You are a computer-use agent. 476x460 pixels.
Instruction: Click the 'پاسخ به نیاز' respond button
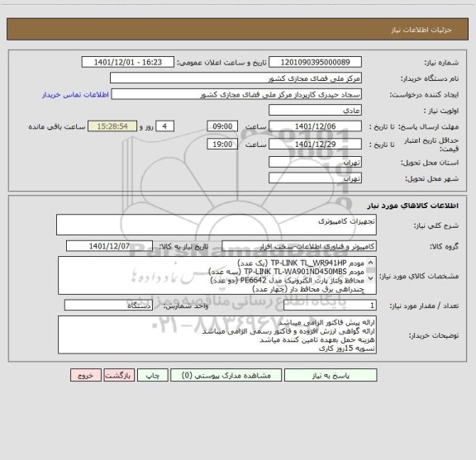coord(331,375)
